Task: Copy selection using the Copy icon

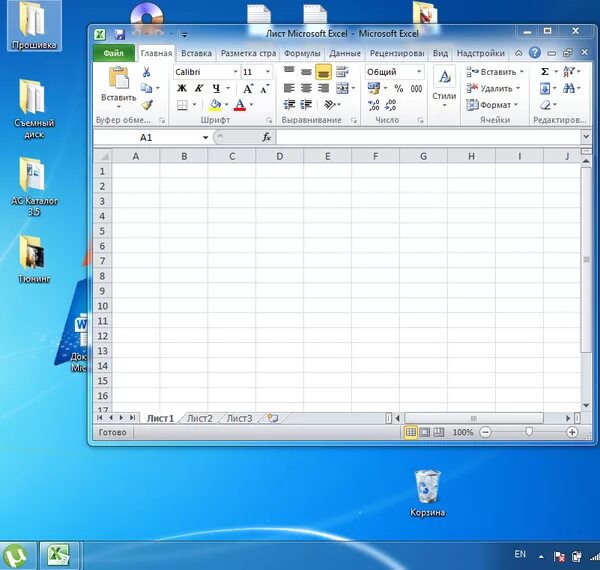Action: pyautogui.click(x=146, y=88)
